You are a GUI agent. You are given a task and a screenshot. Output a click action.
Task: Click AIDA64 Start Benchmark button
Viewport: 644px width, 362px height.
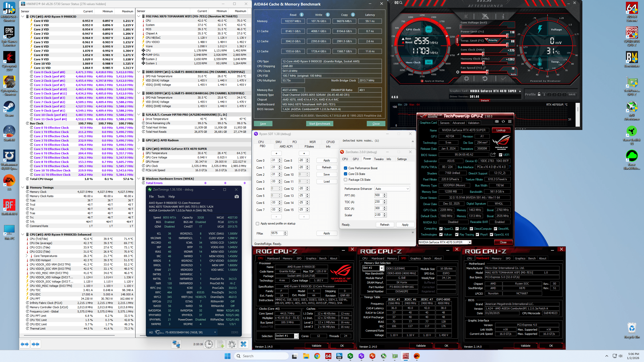(319, 124)
